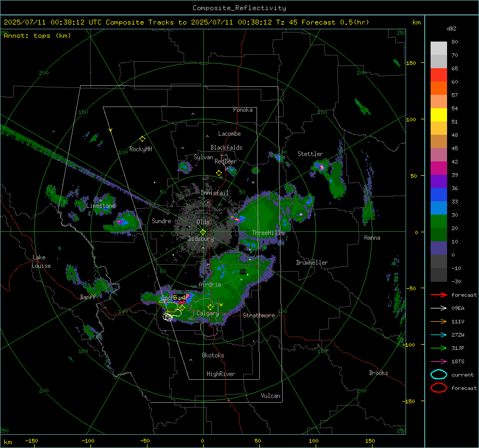Click the white 09EA arrow icon

coord(439,308)
